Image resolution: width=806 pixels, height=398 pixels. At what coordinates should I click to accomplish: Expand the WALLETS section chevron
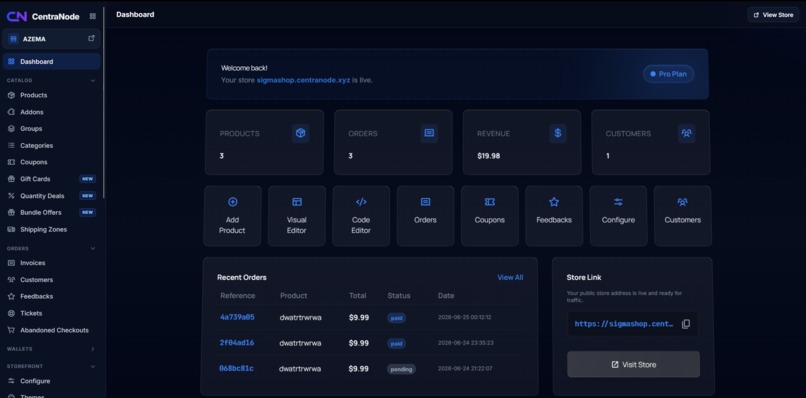point(93,349)
